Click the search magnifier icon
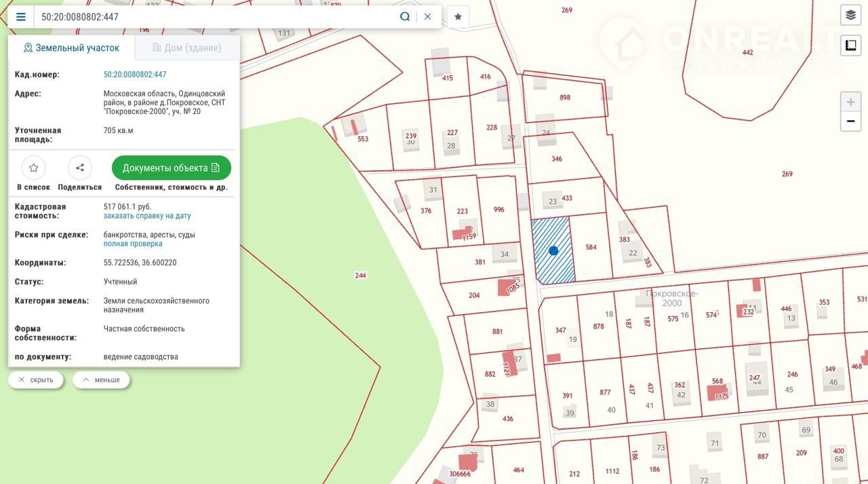This screenshot has width=868, height=484. pos(405,17)
